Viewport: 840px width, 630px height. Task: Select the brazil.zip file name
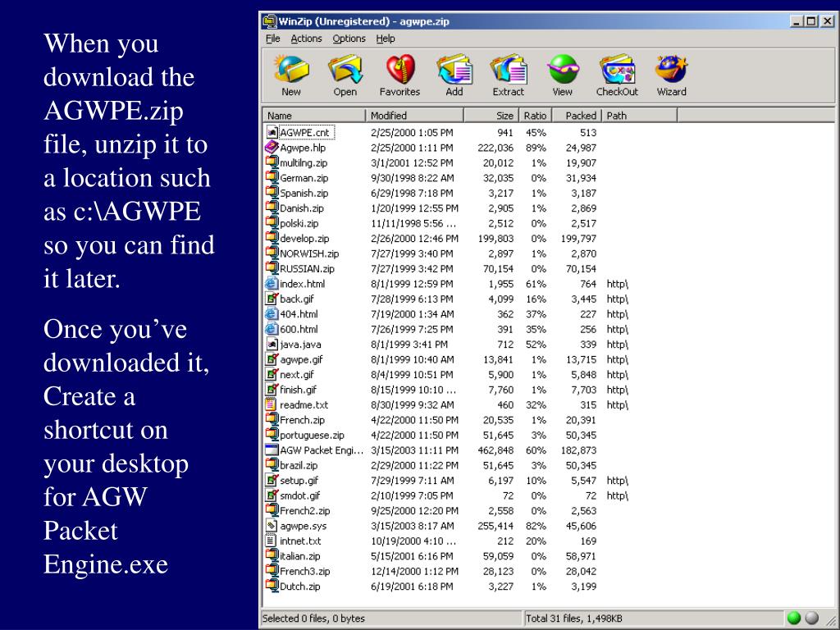299,466
